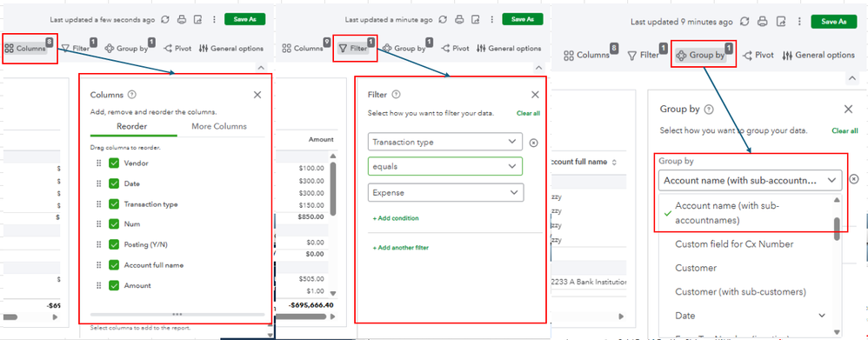The image size is (868, 340).
Task: Click help icon next to Columns panel title
Action: [131, 95]
